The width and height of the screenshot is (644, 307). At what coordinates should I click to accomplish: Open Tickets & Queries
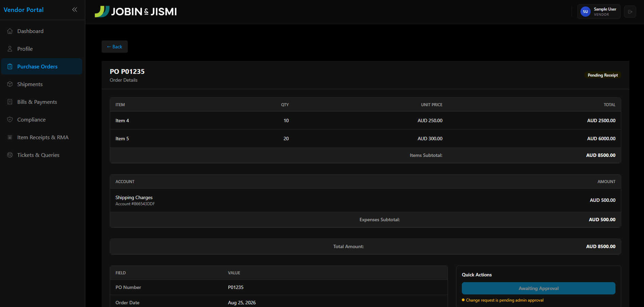pos(42,155)
